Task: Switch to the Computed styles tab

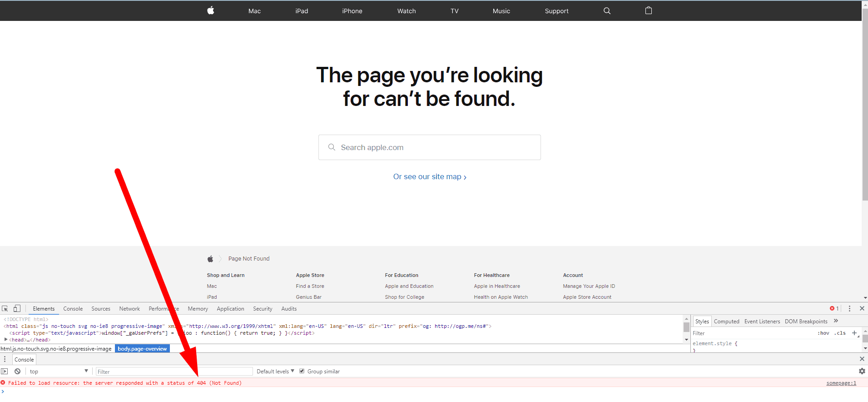Action: tap(727, 322)
